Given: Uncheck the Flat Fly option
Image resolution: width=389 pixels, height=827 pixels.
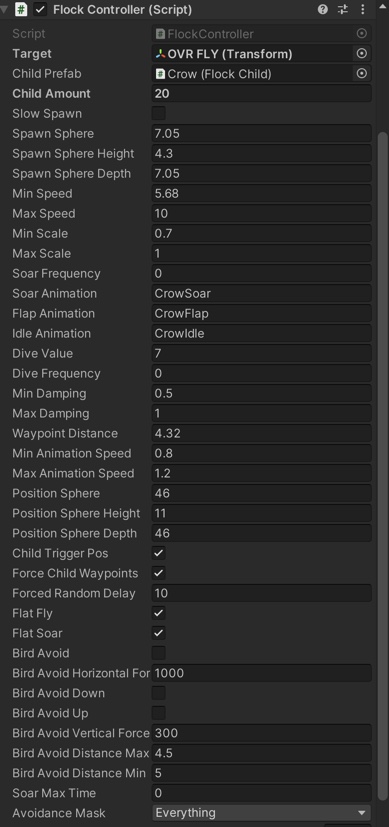Looking at the screenshot, I should (158, 613).
